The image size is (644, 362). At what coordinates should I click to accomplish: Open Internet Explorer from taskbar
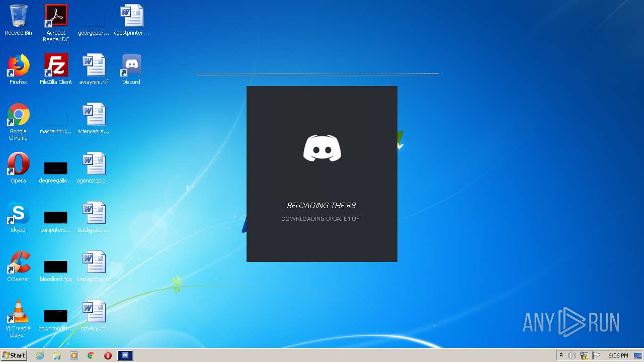pos(40,355)
